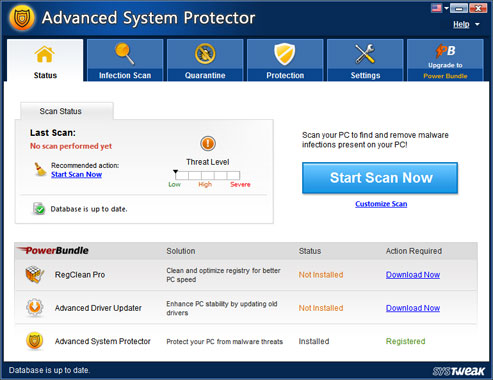Click the database up-to-date checkmark icon
Screen dimensions: 493x380
pos(39,209)
